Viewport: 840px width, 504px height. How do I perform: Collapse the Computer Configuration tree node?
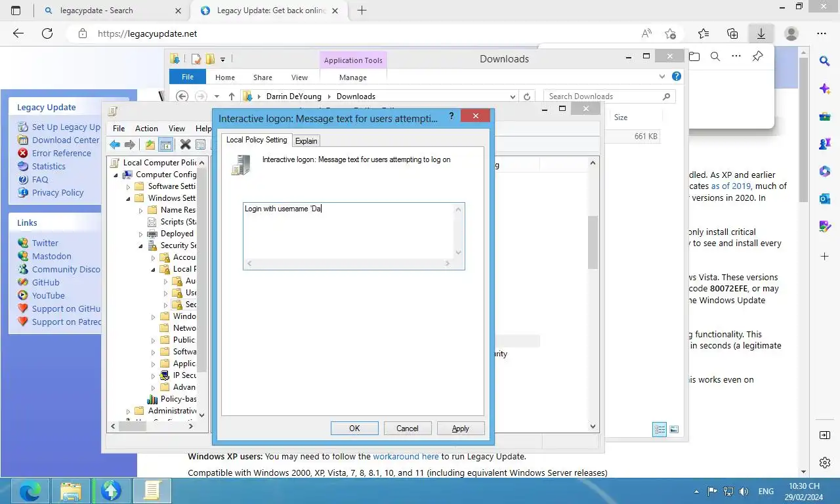pyautogui.click(x=116, y=175)
